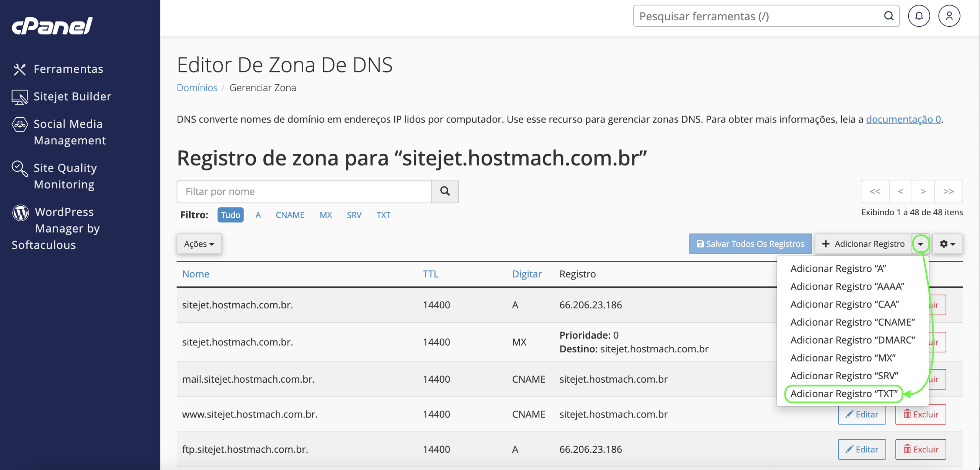Filter records by MX
The width and height of the screenshot is (980, 470).
coord(326,215)
